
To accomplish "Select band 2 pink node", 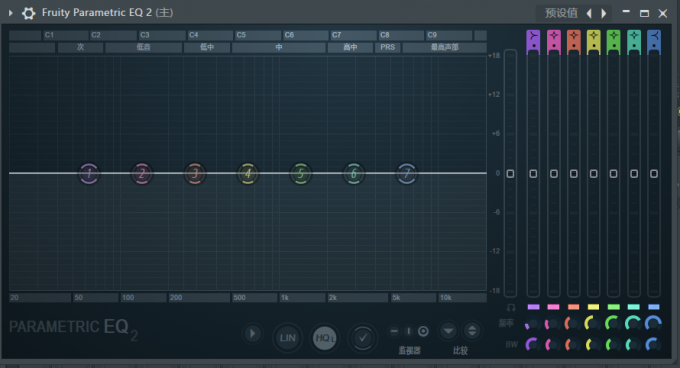I will (142, 174).
